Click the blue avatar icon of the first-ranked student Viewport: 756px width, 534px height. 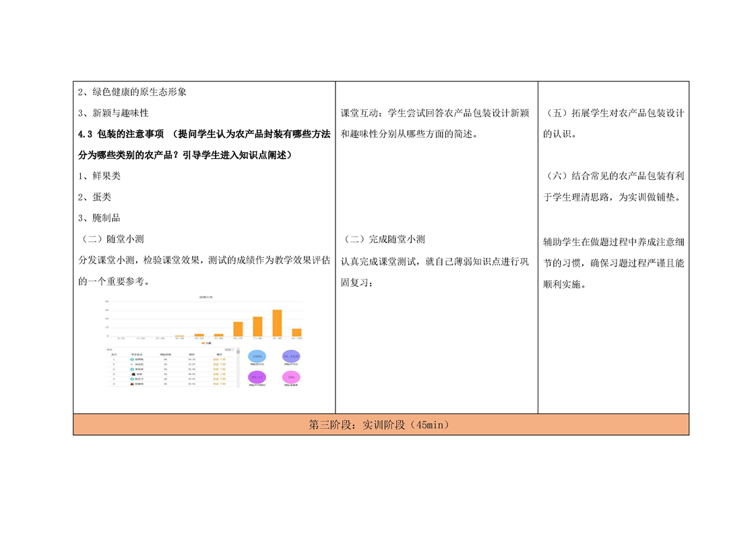(x=131, y=360)
